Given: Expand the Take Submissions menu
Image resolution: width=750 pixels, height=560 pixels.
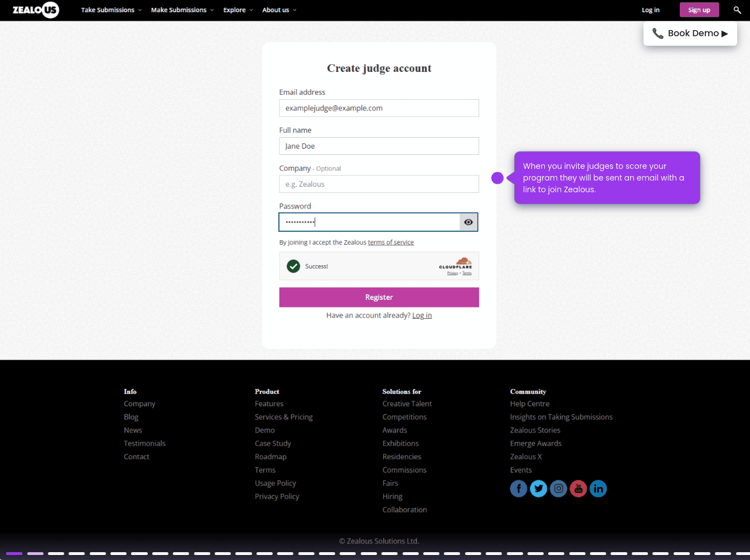Looking at the screenshot, I should tap(111, 10).
